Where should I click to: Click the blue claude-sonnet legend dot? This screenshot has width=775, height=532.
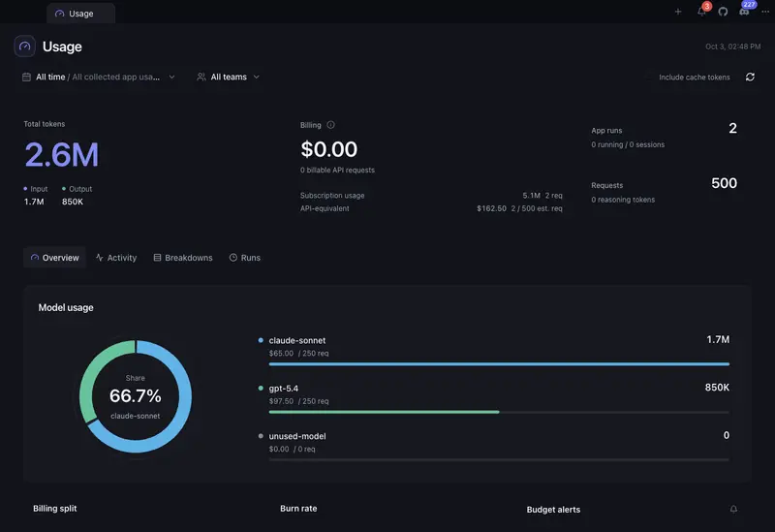click(x=261, y=340)
